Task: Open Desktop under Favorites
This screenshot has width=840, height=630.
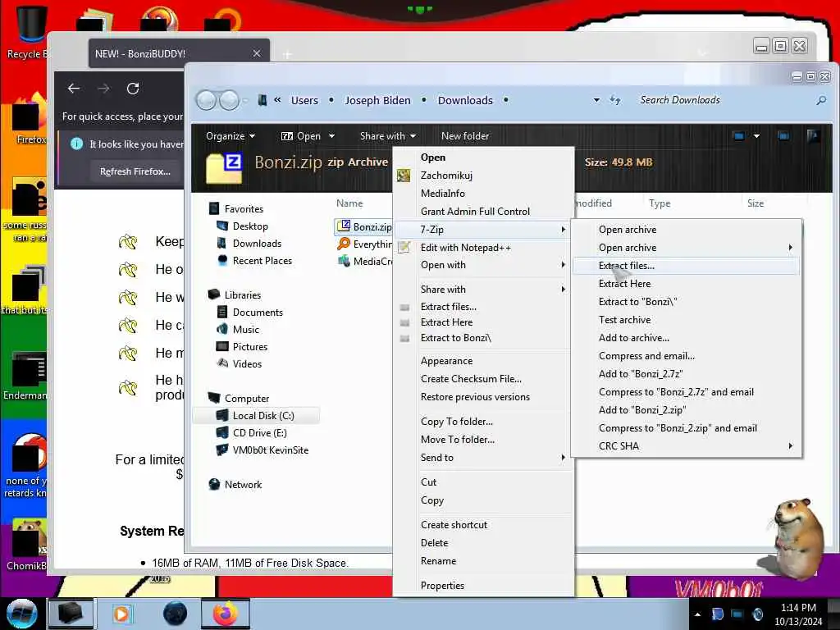Action: coord(249,226)
